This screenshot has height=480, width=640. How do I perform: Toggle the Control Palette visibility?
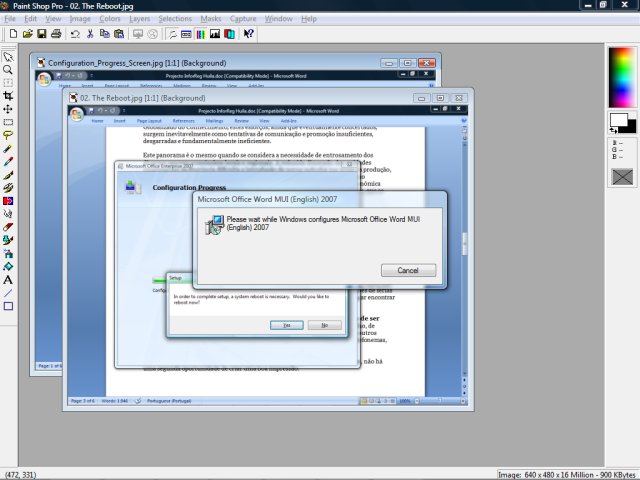[186, 34]
